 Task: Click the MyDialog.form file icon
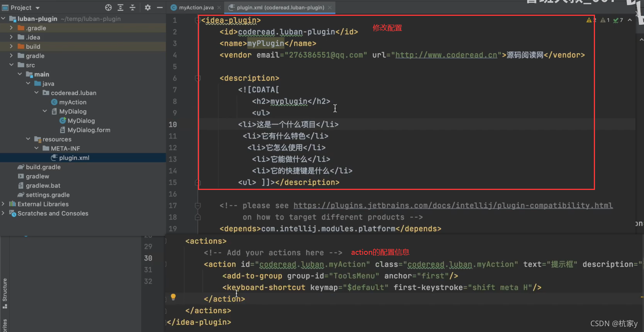63,130
